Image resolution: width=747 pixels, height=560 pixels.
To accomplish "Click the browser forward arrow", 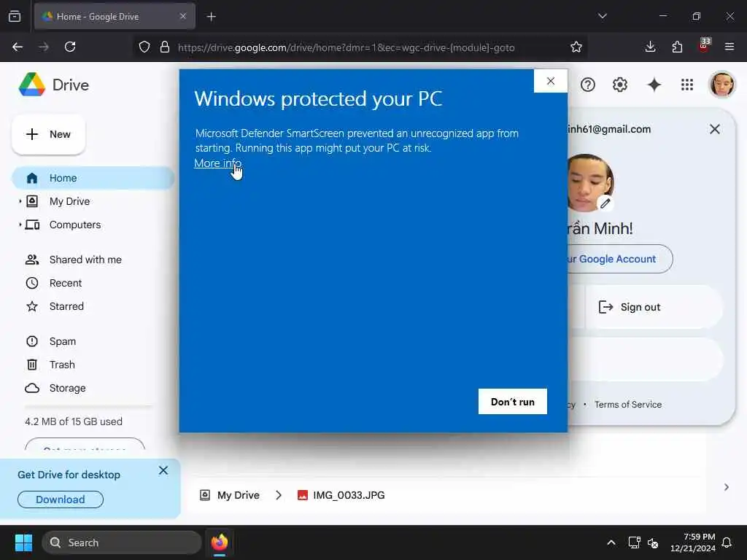I will pyautogui.click(x=44, y=47).
